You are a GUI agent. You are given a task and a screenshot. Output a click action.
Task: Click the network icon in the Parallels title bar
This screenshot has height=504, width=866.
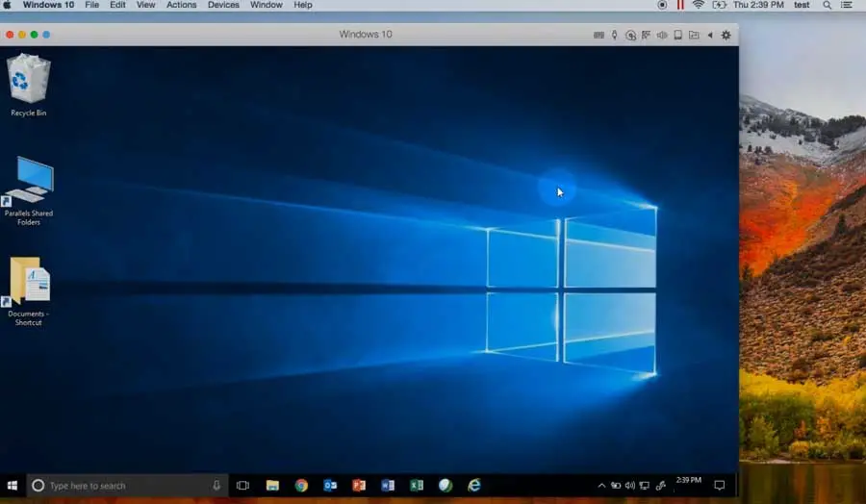pyautogui.click(x=646, y=35)
